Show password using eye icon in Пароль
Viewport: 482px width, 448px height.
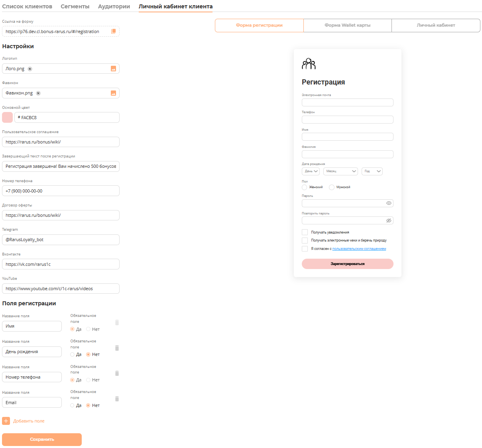point(389,203)
